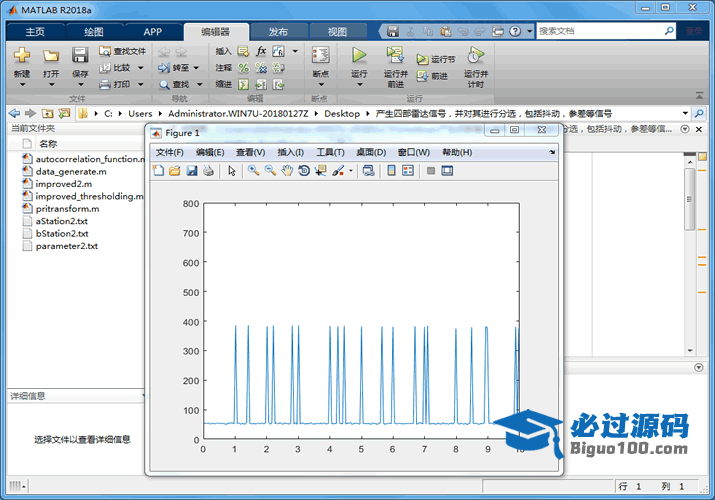Toggle the data cursor tool
The height and width of the screenshot is (500, 715).
pos(321,171)
